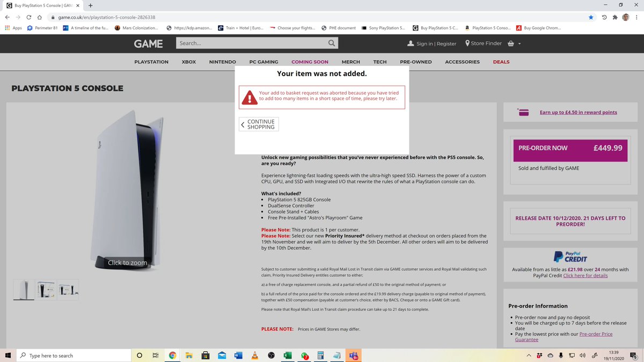The width and height of the screenshot is (644, 362).
Task: Show hidden system tray icons
Action: (x=528, y=356)
